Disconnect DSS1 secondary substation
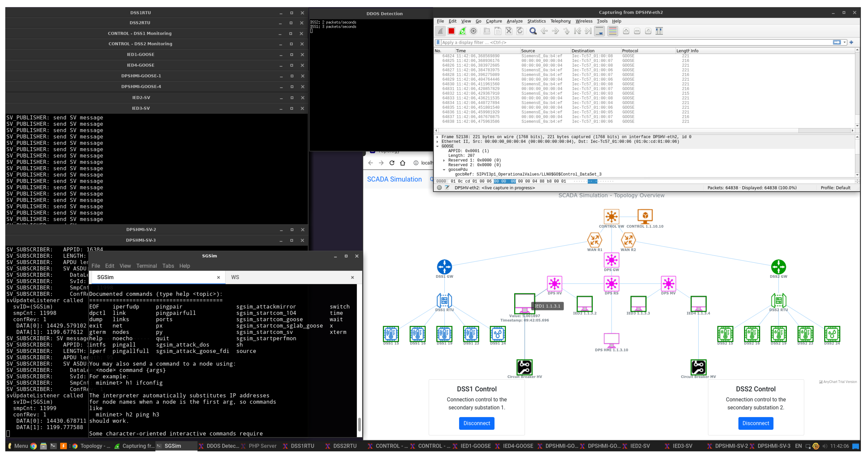The height and width of the screenshot is (459, 868). point(476,423)
